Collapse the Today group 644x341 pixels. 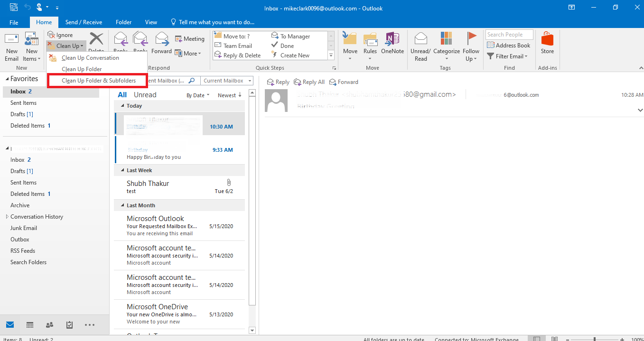point(122,106)
